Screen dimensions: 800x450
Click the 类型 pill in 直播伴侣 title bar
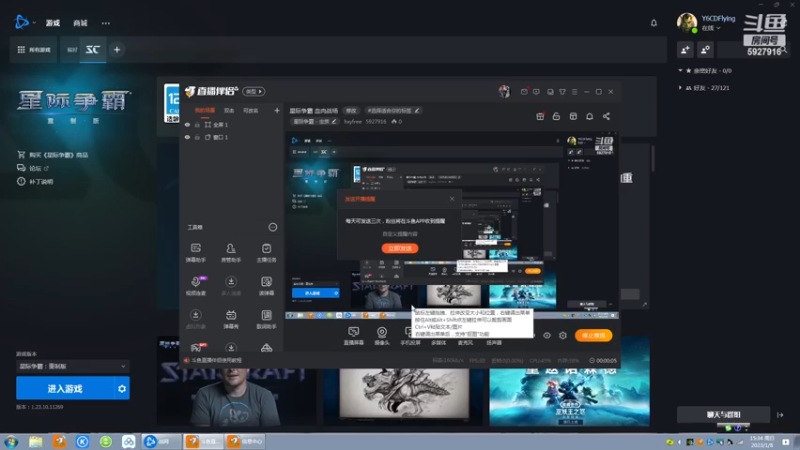tap(254, 91)
